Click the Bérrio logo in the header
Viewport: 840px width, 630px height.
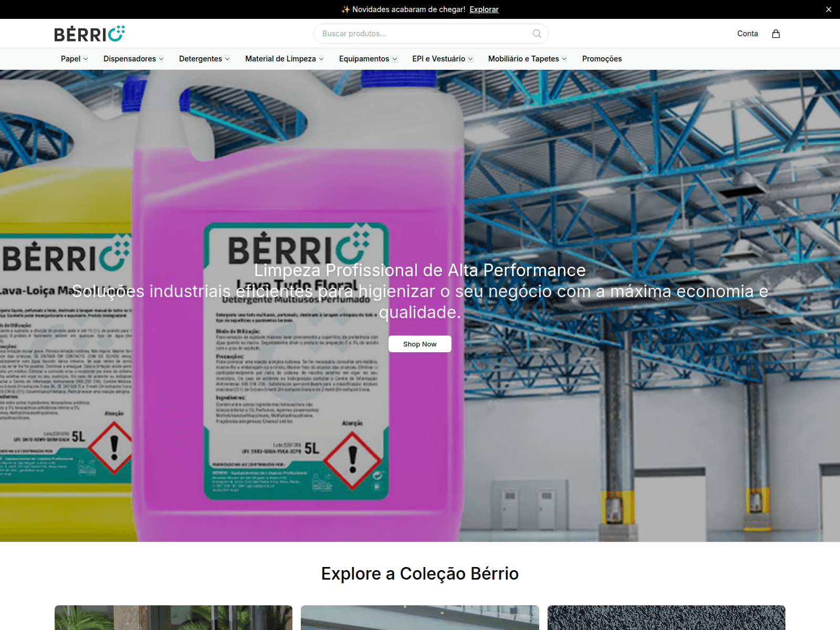tap(90, 34)
